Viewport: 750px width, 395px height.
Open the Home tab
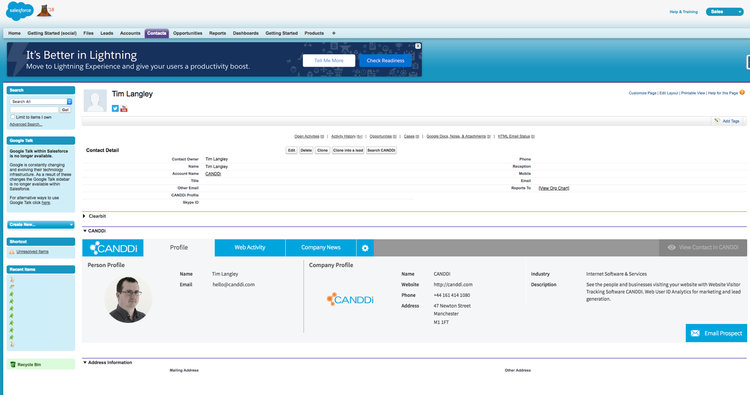pyautogui.click(x=14, y=33)
